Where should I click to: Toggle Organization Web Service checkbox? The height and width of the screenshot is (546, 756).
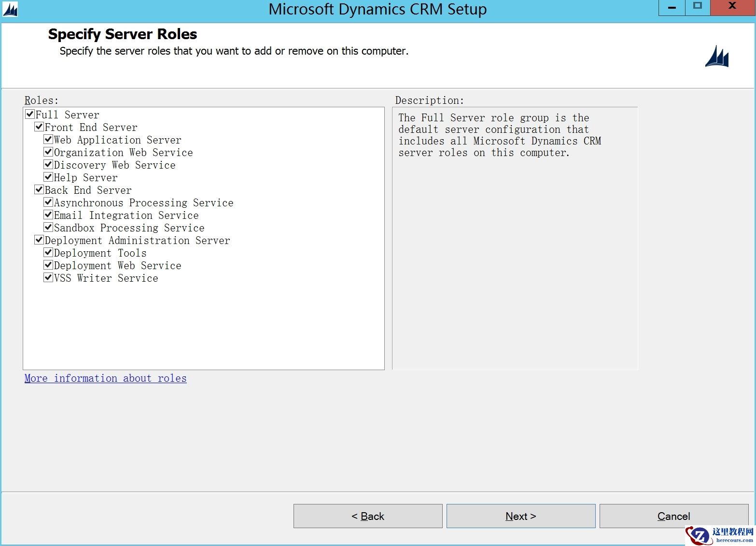[x=48, y=152]
